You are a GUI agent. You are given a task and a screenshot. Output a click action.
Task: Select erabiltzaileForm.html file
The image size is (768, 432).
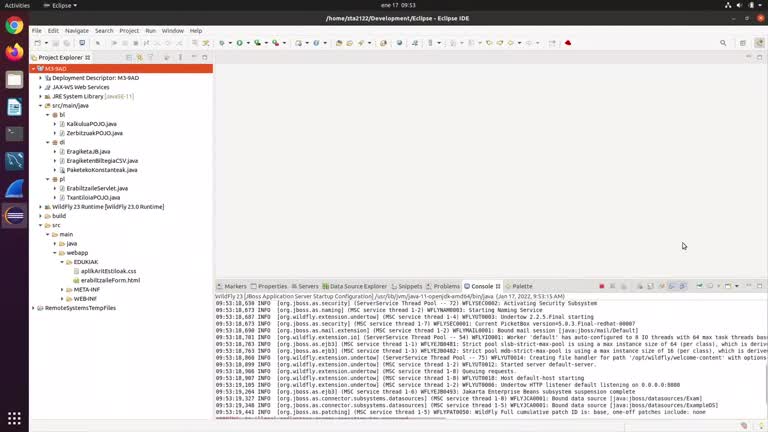click(x=110, y=280)
